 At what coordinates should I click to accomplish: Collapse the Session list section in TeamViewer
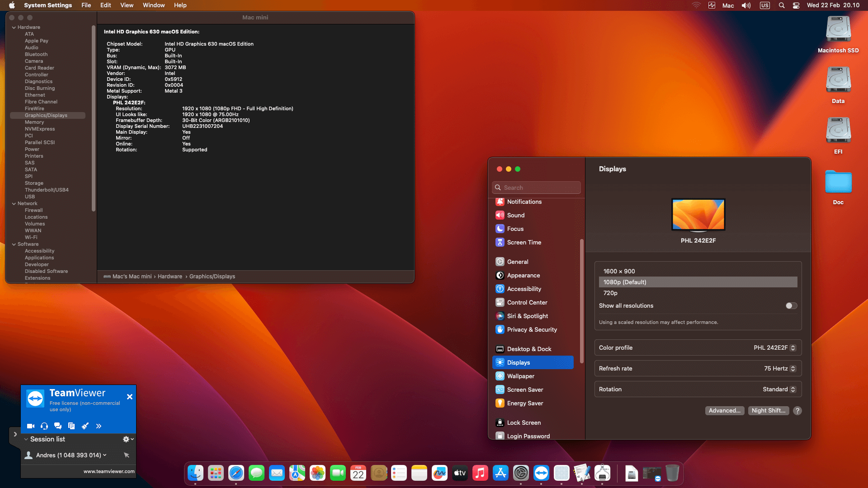point(26,439)
